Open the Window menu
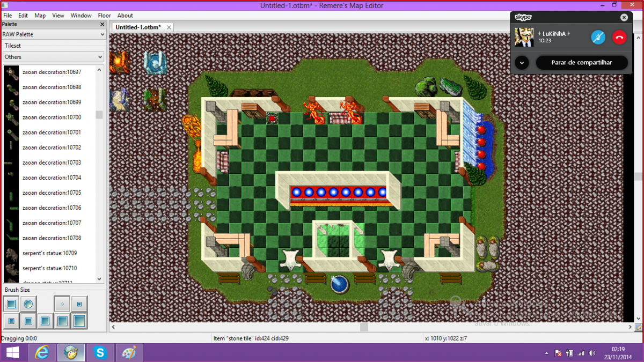Screen dimensions: 644x362 coord(81,16)
